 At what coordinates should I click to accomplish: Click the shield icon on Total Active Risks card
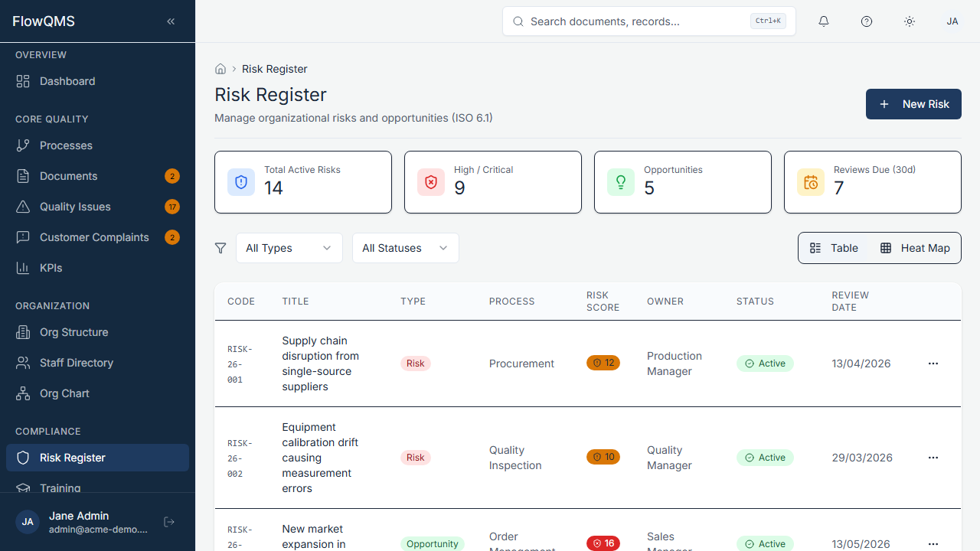point(241,181)
